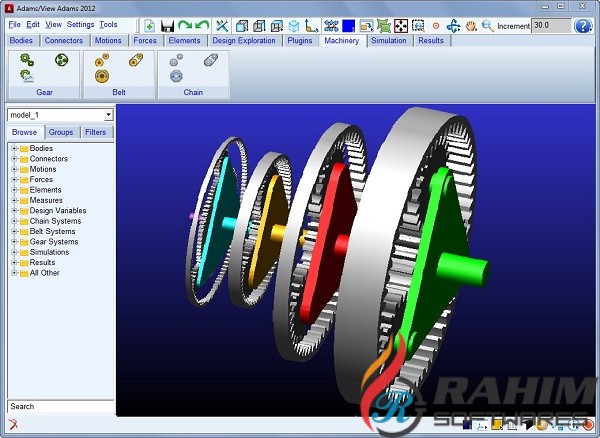Create belt with orange belt-loop icon
The width and height of the screenshot is (600, 438).
point(136,60)
